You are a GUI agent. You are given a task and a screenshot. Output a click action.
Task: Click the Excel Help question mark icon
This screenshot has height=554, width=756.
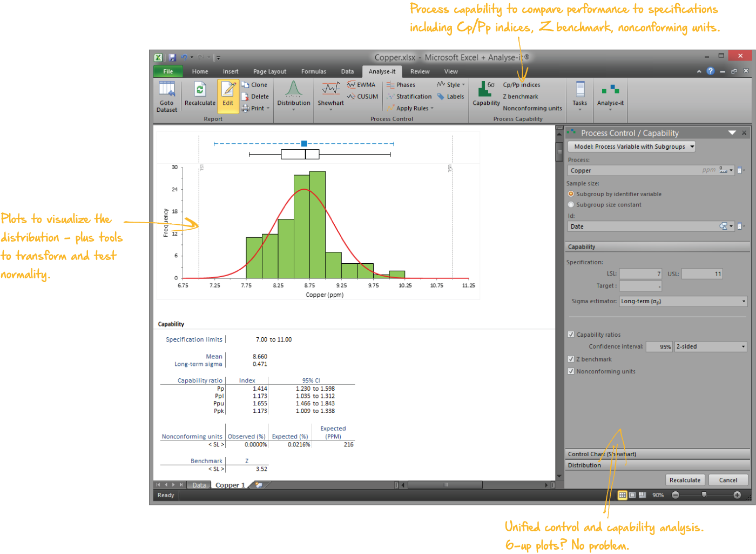coord(710,71)
